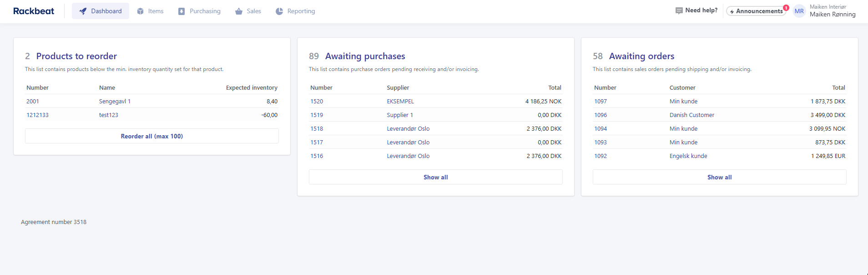Click the MR user avatar

point(799,11)
